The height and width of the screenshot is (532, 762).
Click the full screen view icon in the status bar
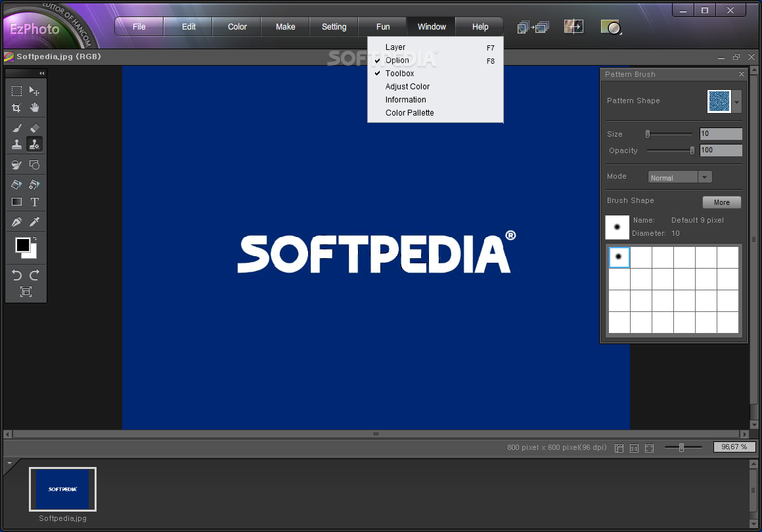(649, 448)
